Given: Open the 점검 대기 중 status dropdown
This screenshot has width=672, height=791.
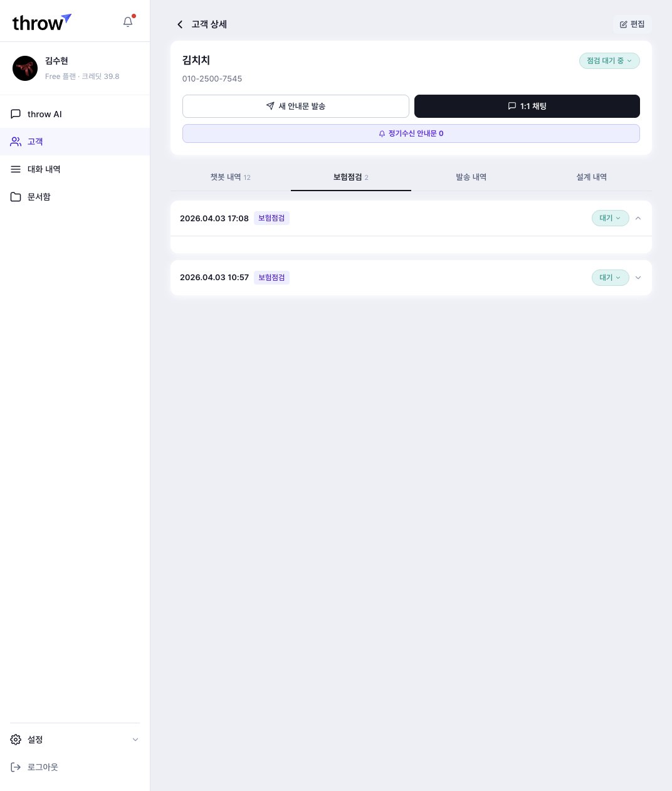Looking at the screenshot, I should click(609, 61).
